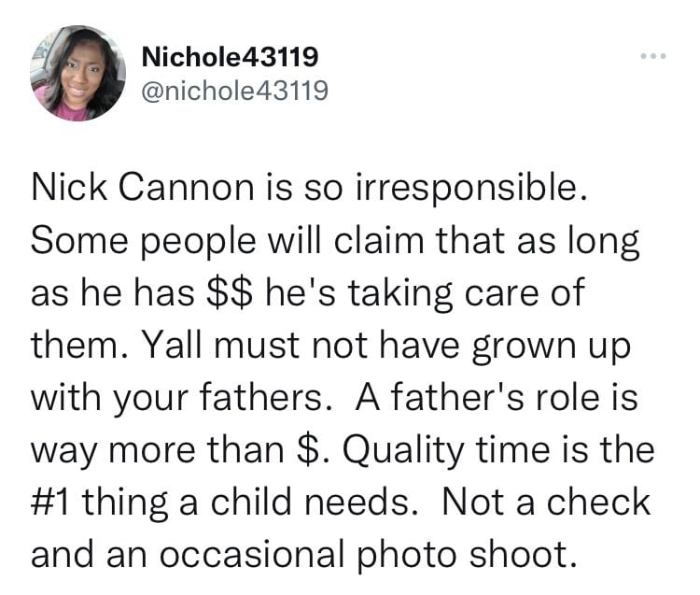Click the word "occasional" in last line

pyautogui.click(x=252, y=554)
